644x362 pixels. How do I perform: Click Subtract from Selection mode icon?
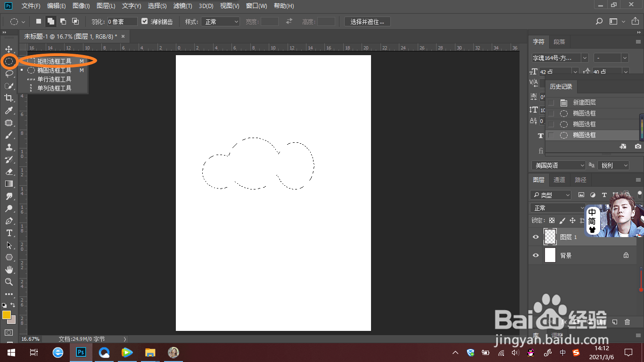63,21
